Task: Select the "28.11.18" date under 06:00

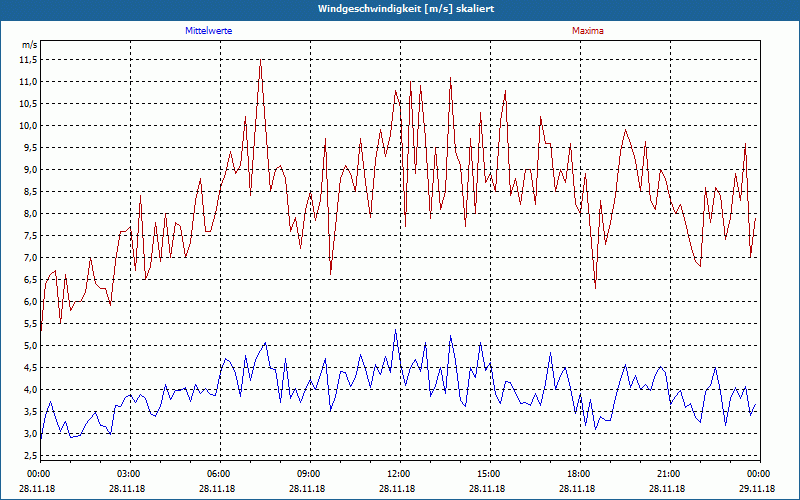Action: pos(217,488)
